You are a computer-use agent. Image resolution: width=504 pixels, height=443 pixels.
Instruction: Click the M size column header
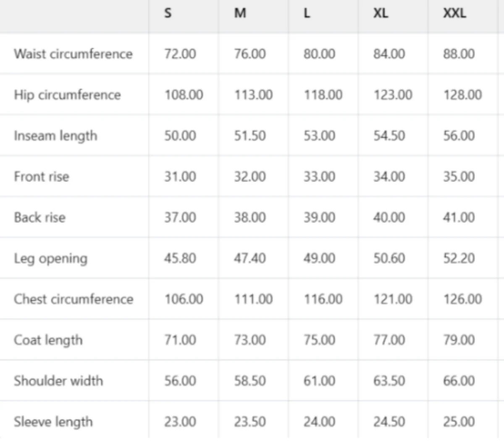240,13
